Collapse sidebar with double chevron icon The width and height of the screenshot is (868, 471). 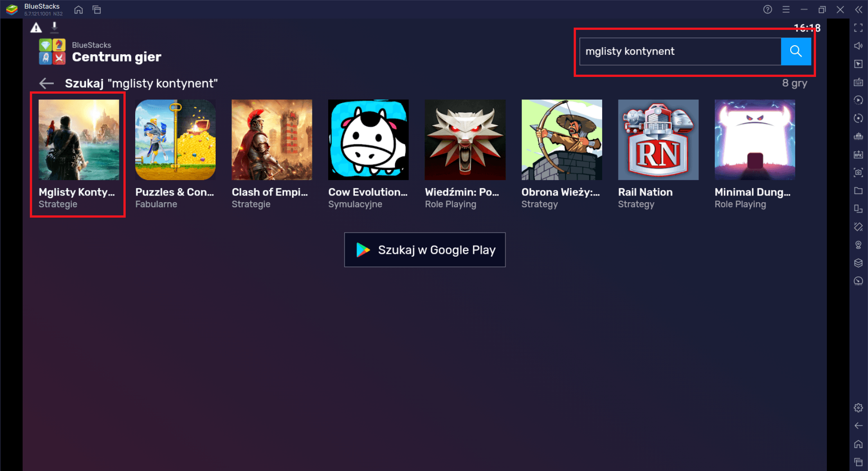click(858, 10)
